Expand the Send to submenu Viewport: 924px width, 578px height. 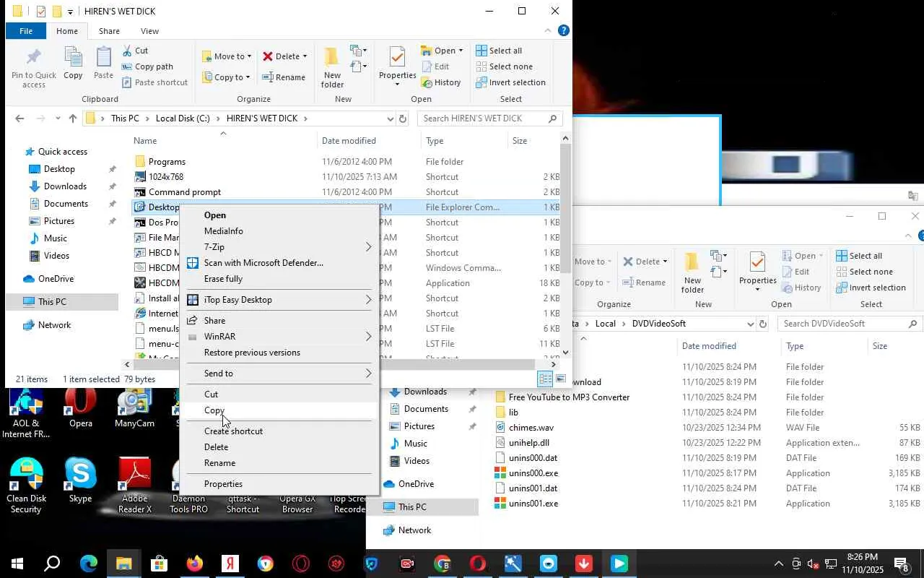point(368,374)
